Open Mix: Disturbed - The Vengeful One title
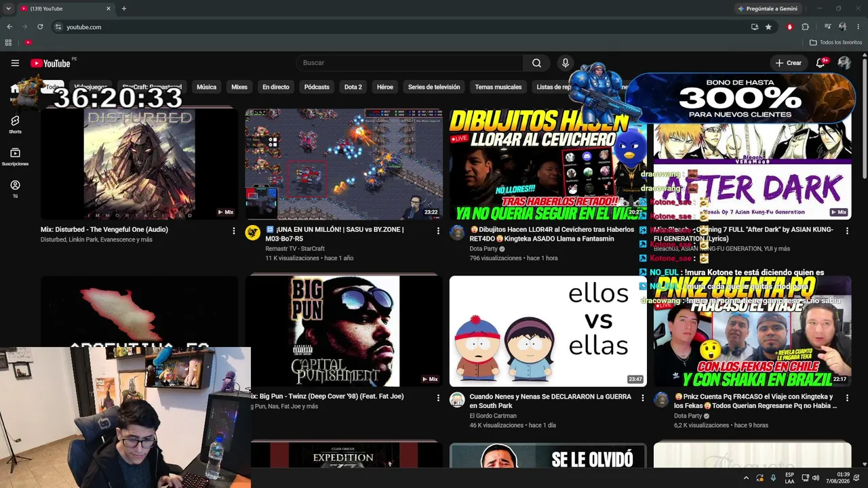868x488 pixels. tap(104, 230)
